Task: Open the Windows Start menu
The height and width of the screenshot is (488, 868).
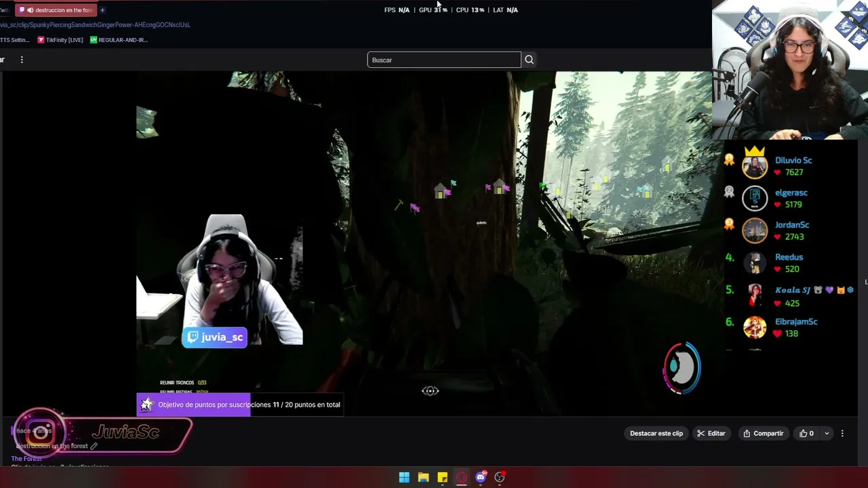Action: [404, 477]
